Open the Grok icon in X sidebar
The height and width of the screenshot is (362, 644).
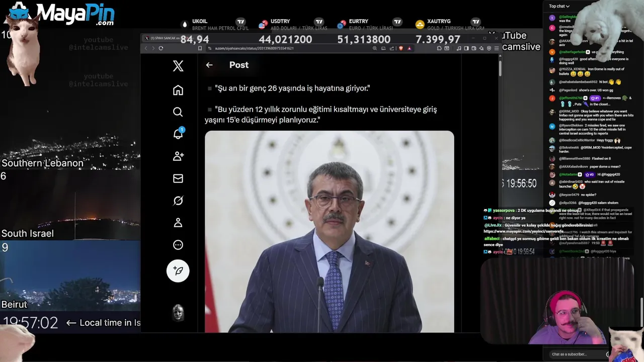(x=178, y=201)
